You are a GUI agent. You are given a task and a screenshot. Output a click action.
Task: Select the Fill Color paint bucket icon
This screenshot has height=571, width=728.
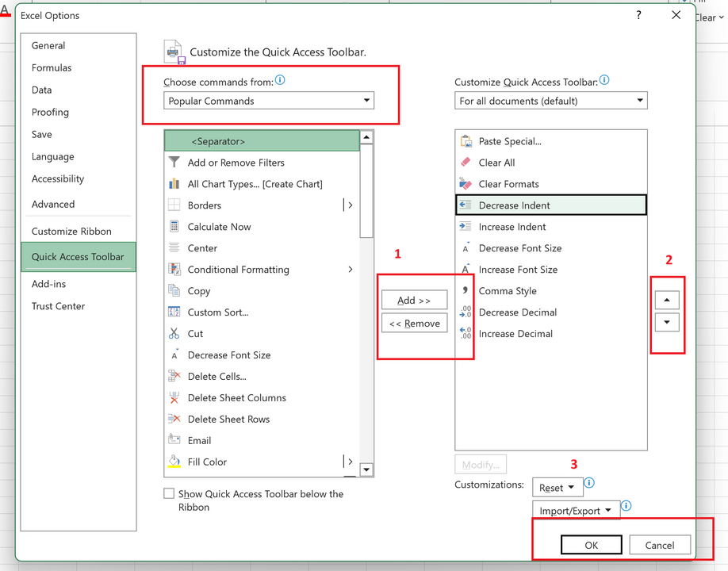click(x=174, y=462)
